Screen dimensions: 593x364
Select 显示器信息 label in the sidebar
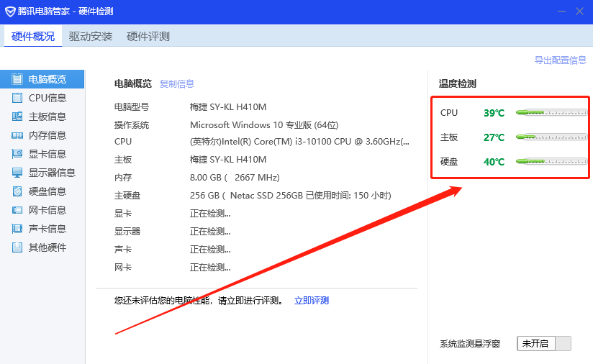53,173
